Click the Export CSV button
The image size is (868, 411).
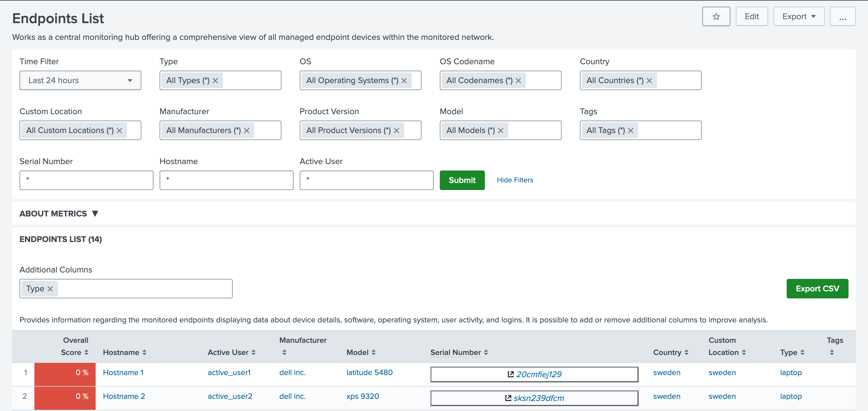pos(817,289)
